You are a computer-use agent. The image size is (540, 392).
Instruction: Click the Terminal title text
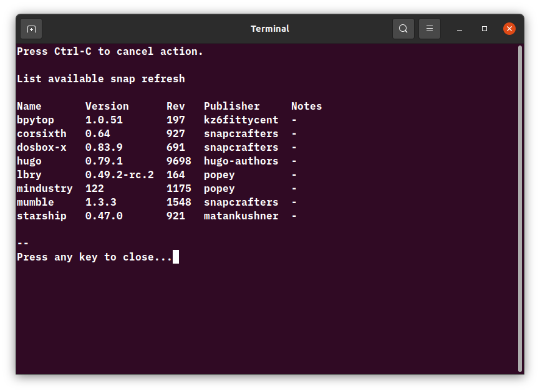click(x=270, y=29)
